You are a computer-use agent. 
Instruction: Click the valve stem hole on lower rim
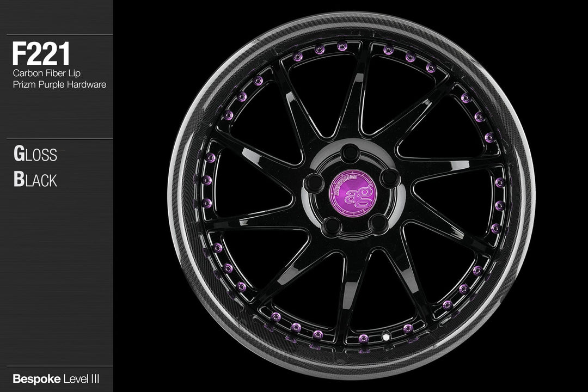(388, 339)
